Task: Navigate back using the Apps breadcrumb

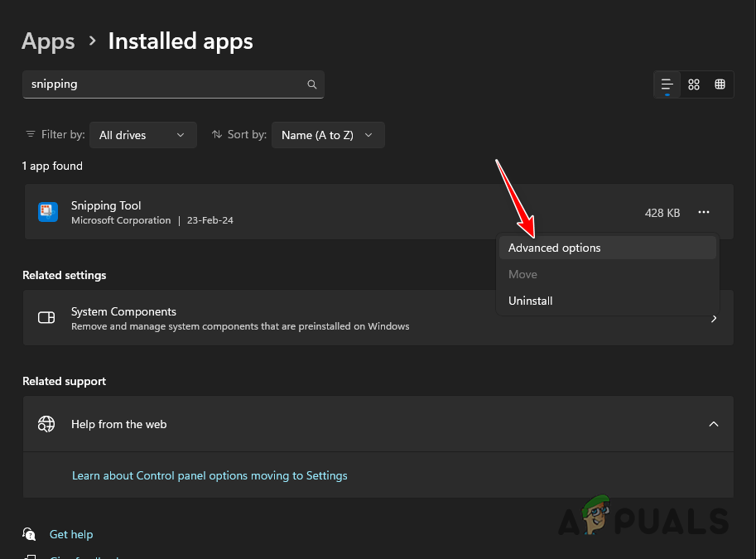Action: pos(47,41)
